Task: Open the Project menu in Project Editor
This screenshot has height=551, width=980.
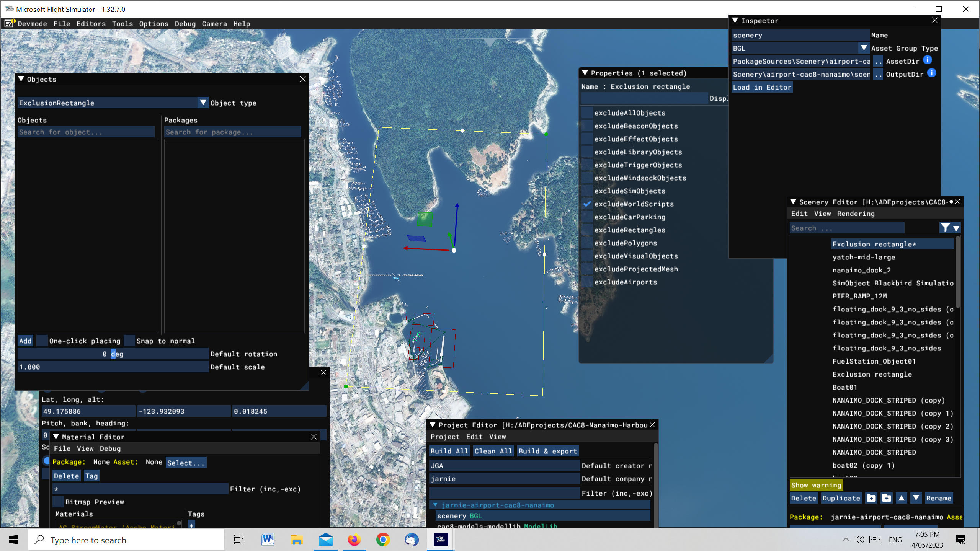Action: [x=445, y=437]
